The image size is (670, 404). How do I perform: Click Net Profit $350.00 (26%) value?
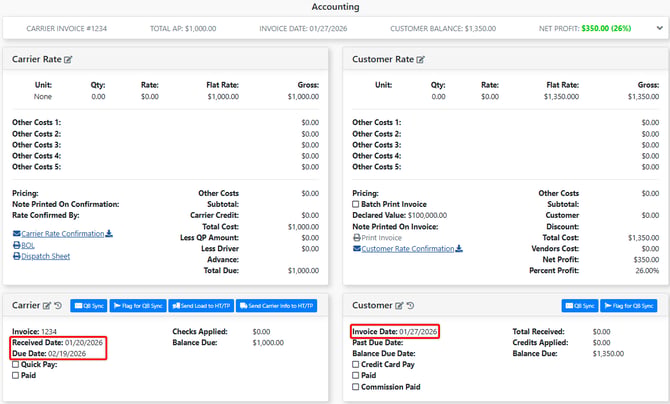click(x=606, y=28)
